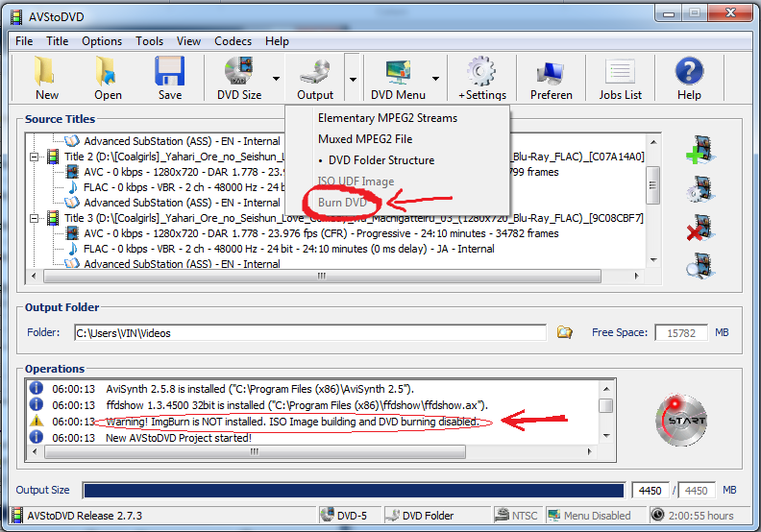The height and width of the screenshot is (532, 761).
Task: Remove title with red X film icon
Action: click(x=700, y=228)
